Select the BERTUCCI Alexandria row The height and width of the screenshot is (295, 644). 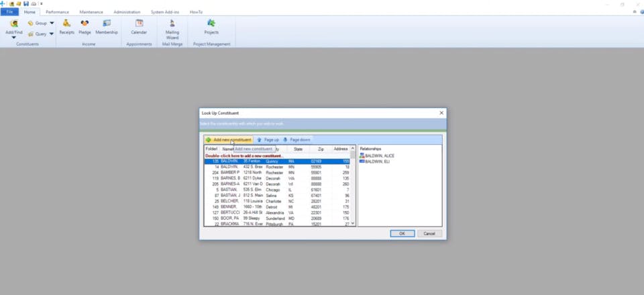click(x=277, y=213)
